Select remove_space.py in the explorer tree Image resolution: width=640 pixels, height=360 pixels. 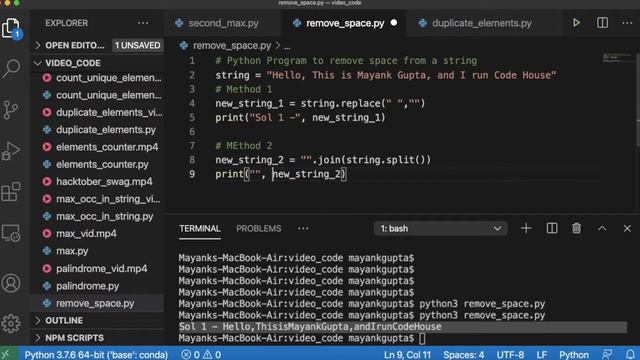(x=97, y=303)
